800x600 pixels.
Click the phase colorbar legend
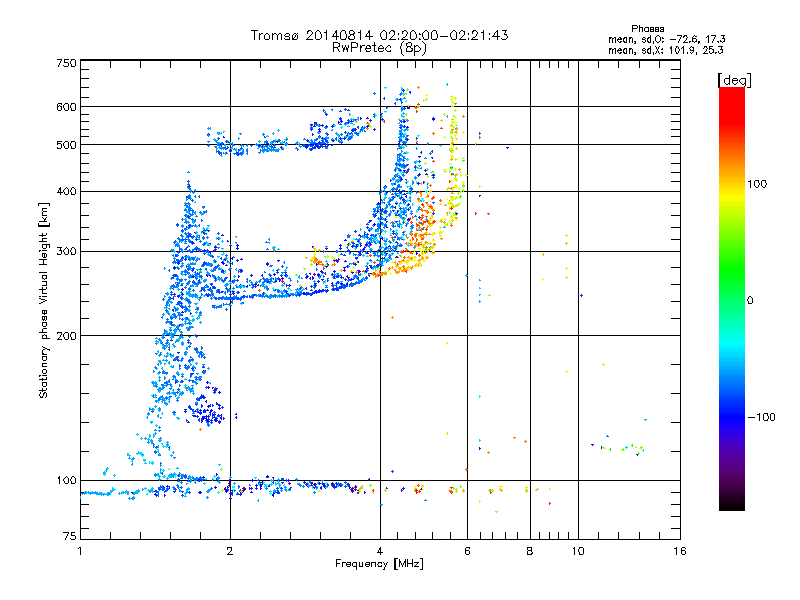click(x=732, y=298)
